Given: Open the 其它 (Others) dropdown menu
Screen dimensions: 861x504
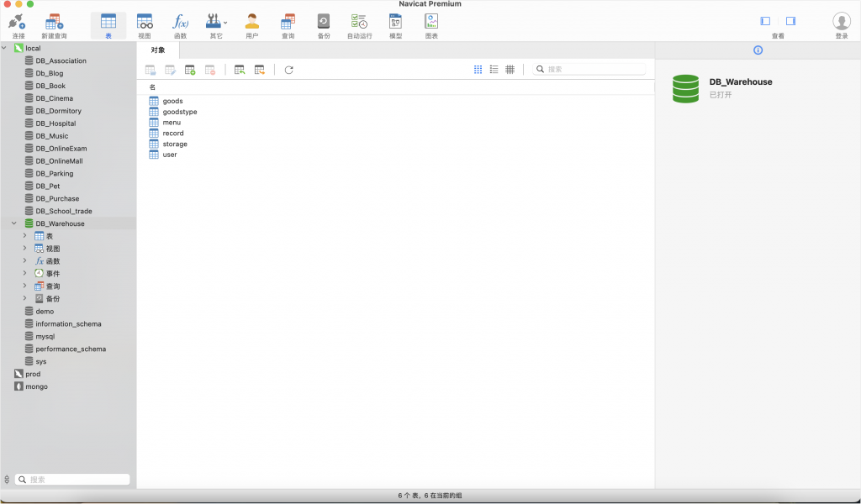Looking at the screenshot, I should [216, 25].
